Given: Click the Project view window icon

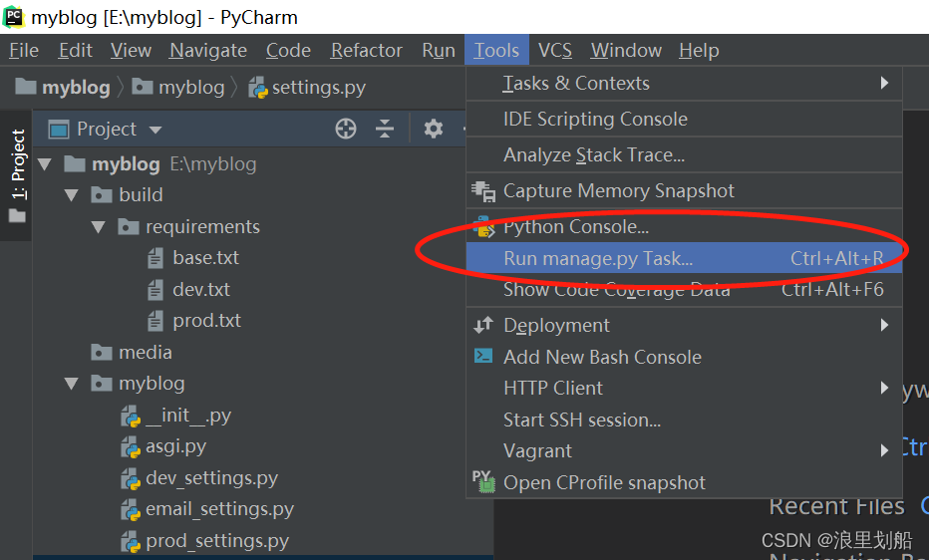Looking at the screenshot, I should [x=59, y=130].
